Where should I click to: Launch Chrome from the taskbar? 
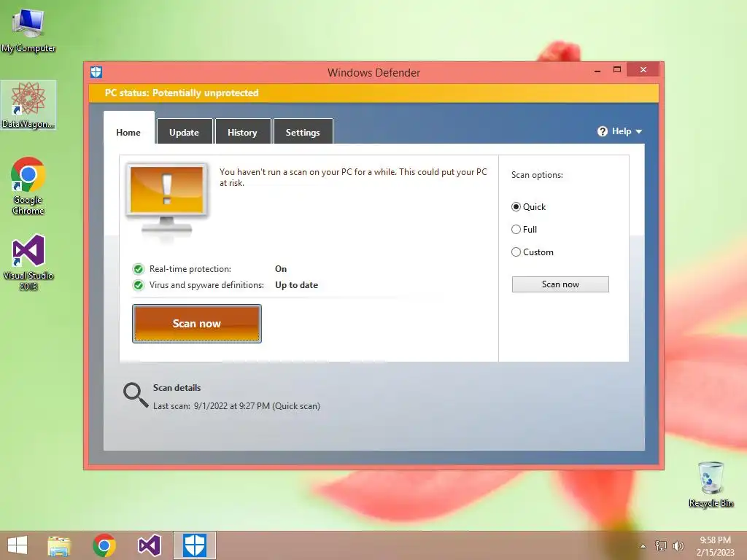104,545
